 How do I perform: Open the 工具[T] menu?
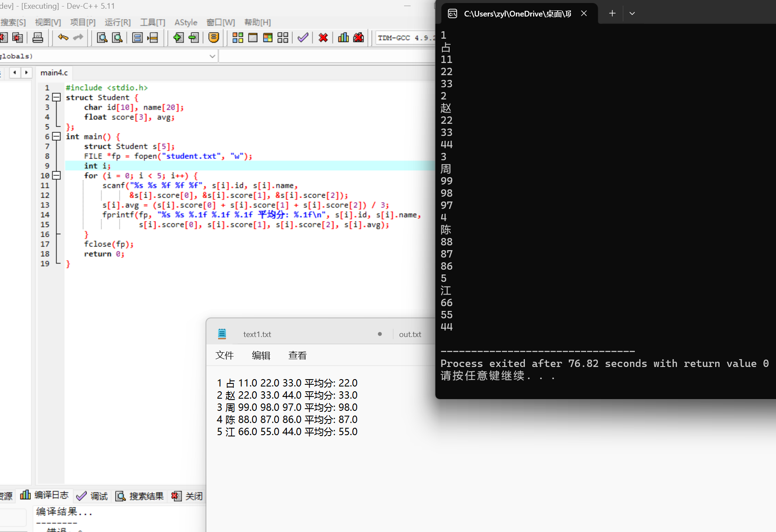click(153, 23)
